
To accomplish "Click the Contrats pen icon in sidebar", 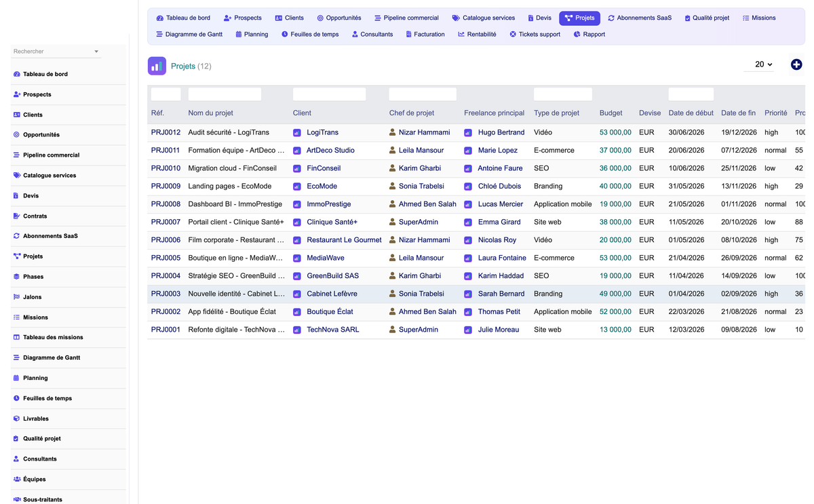I will pyautogui.click(x=17, y=216).
